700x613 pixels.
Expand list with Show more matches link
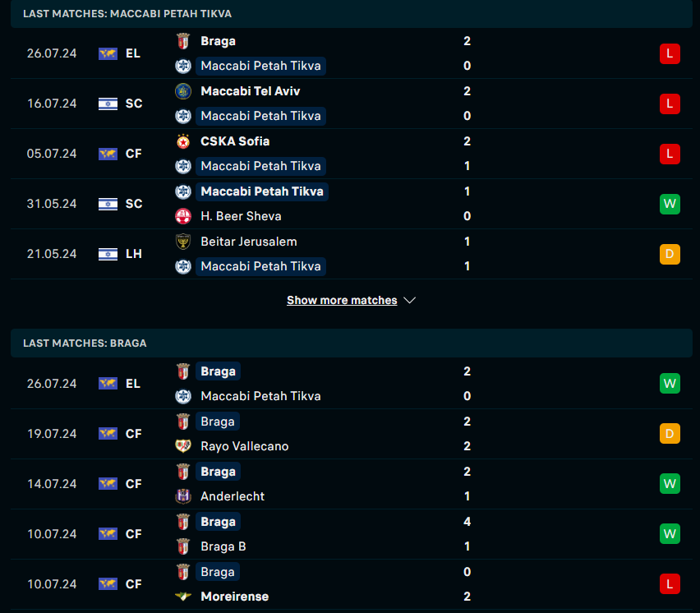click(x=342, y=300)
